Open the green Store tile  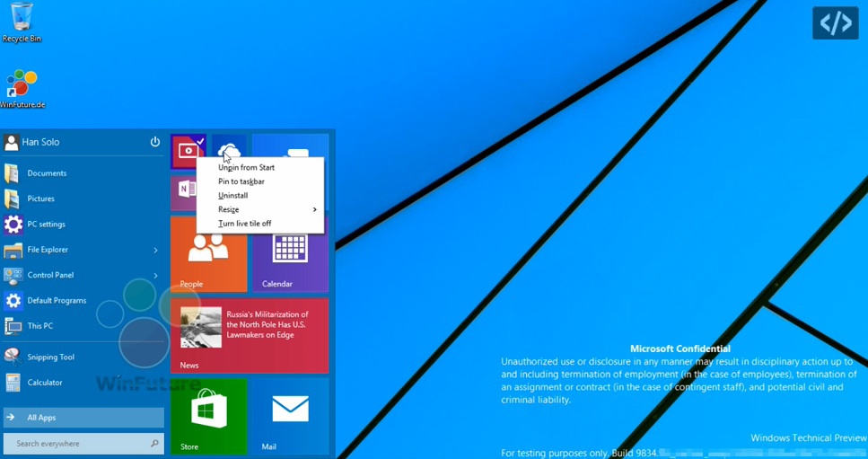tap(208, 416)
